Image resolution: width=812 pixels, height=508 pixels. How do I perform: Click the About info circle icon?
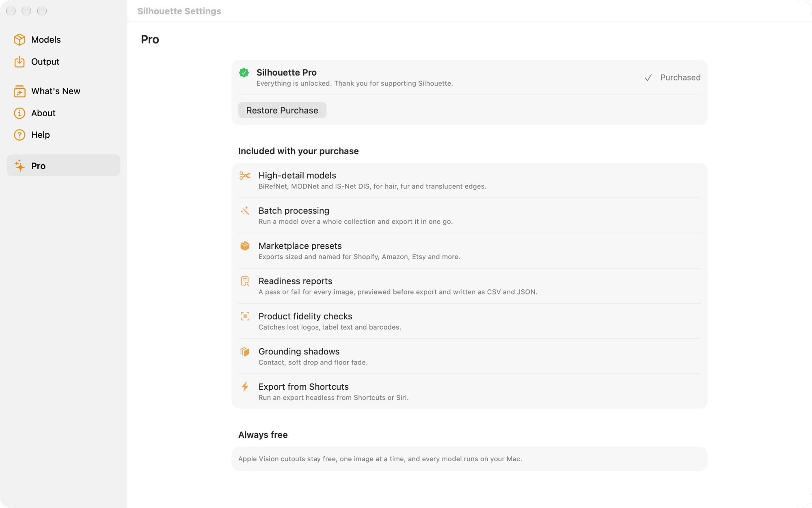pyautogui.click(x=19, y=113)
